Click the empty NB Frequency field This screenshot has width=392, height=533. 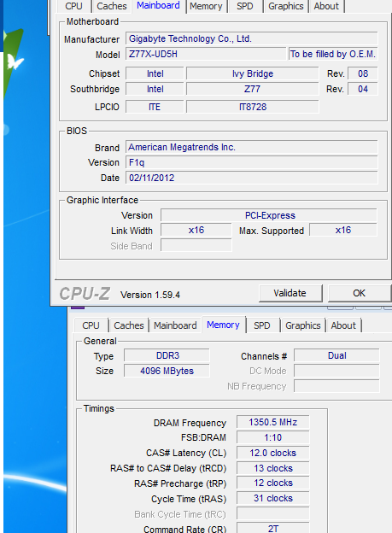tap(337, 386)
